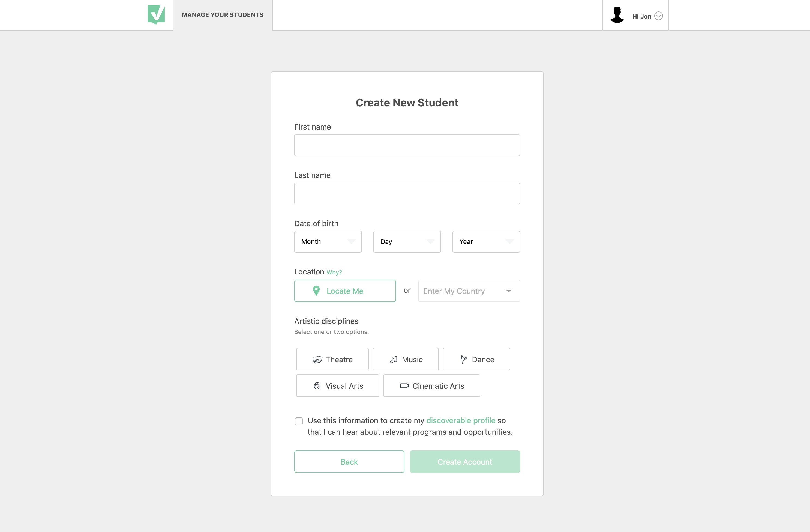Expand the Year date of birth dropdown

(x=485, y=242)
